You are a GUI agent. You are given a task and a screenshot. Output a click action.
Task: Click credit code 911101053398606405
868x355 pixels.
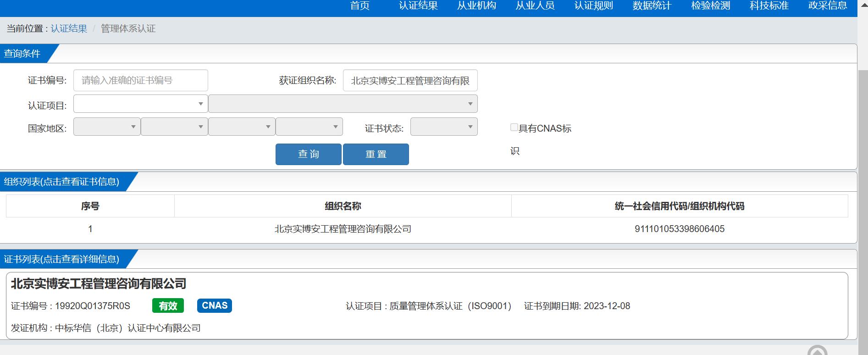pyautogui.click(x=680, y=229)
